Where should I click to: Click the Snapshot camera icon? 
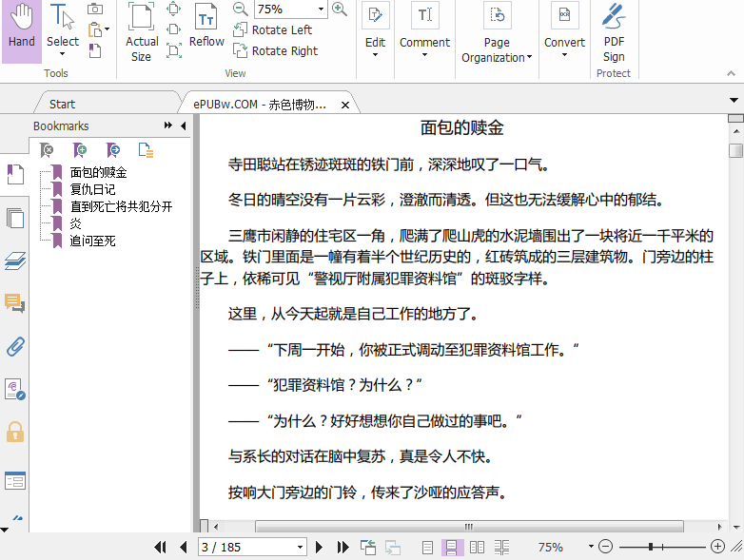[95, 9]
